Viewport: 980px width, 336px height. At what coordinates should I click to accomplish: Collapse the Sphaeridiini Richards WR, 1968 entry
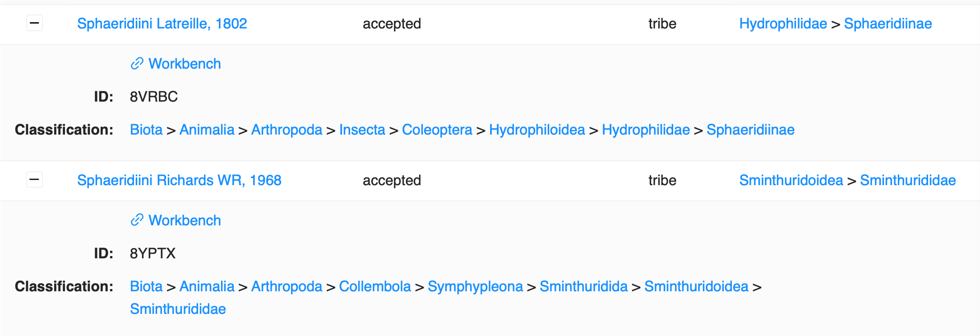(x=34, y=180)
